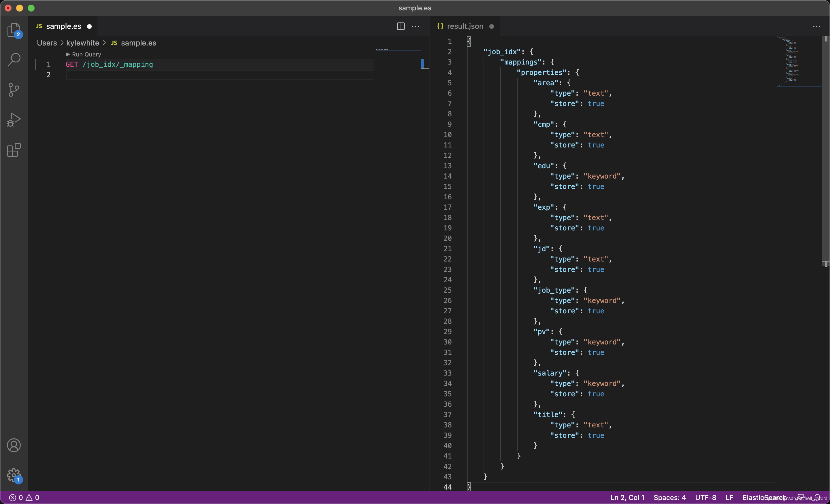Open more actions for sample.es editor
The height and width of the screenshot is (504, 830).
pos(416,26)
